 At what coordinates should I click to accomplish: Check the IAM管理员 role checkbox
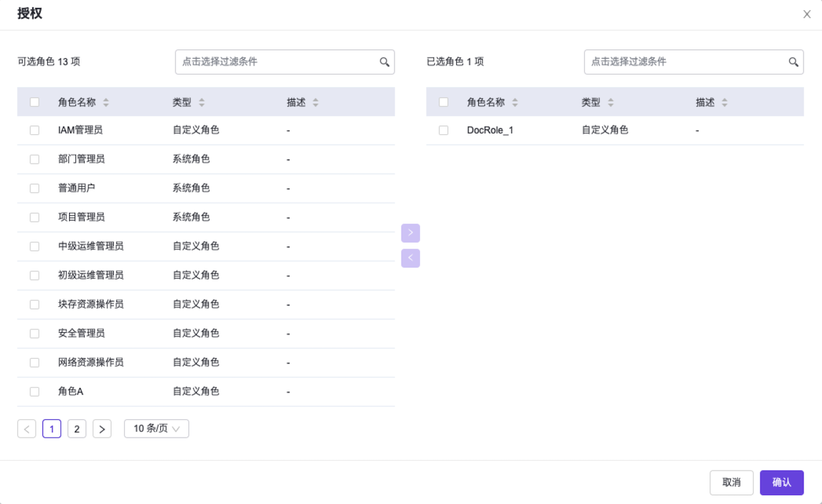click(34, 129)
